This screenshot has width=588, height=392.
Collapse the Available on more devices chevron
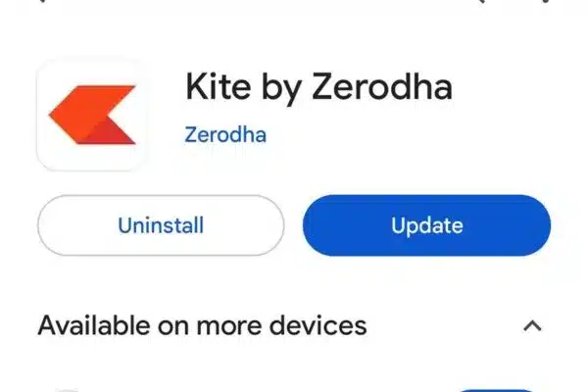click(x=532, y=326)
